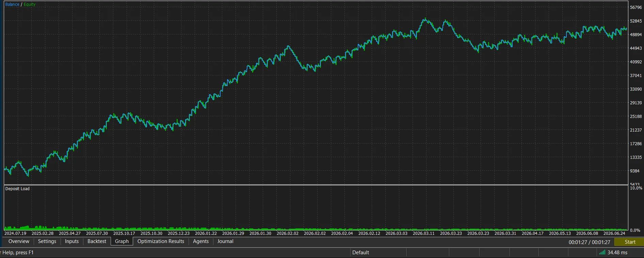Select the 2026.01.29 date label

click(233, 233)
